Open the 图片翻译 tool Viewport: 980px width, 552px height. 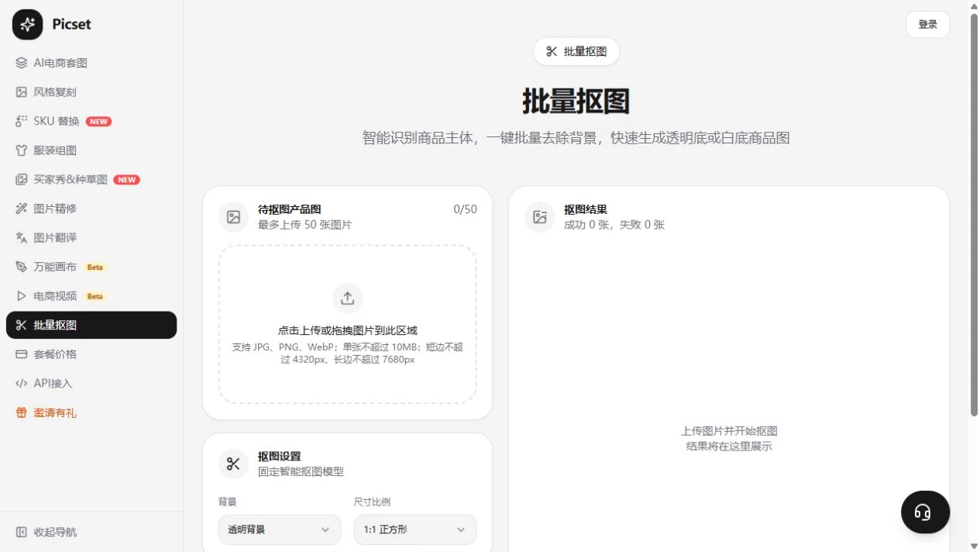pos(91,238)
